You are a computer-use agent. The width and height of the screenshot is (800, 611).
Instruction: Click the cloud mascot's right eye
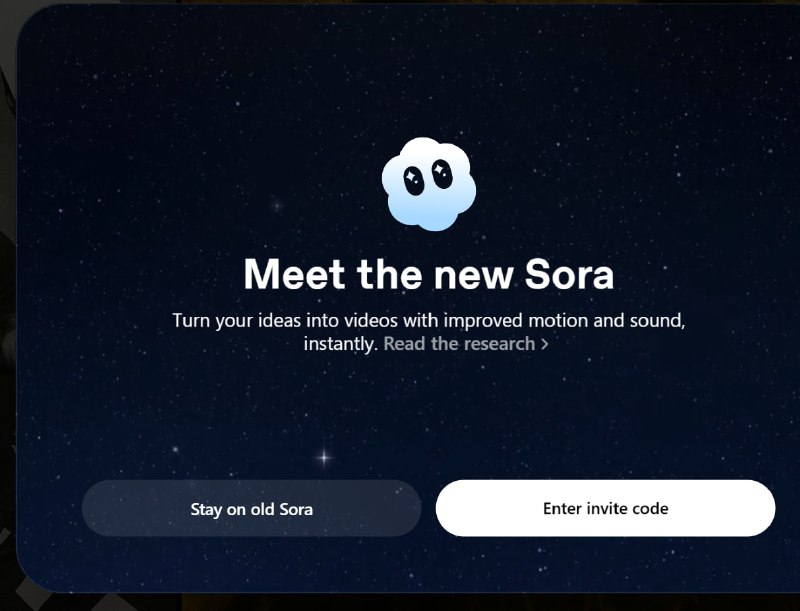[442, 174]
